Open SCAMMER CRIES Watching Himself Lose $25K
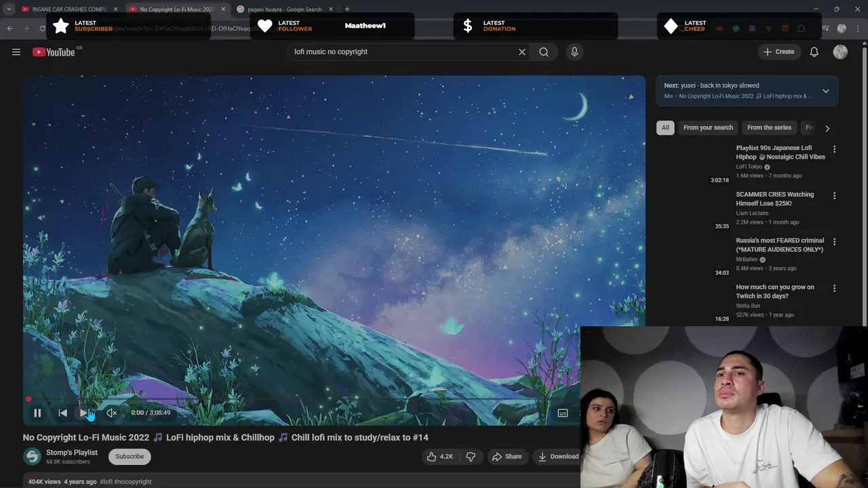The image size is (868, 488). [x=774, y=199]
